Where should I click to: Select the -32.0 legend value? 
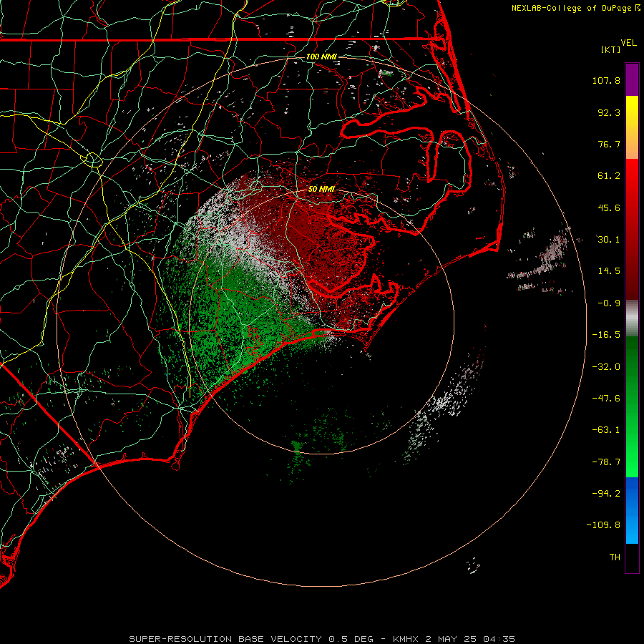tap(606, 367)
